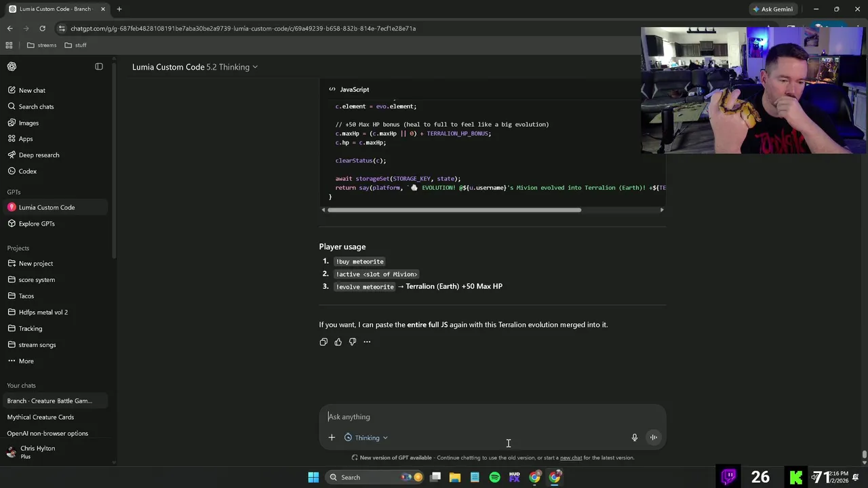Open Spotify from taskbar
The width and height of the screenshot is (868, 488).
tap(494, 477)
